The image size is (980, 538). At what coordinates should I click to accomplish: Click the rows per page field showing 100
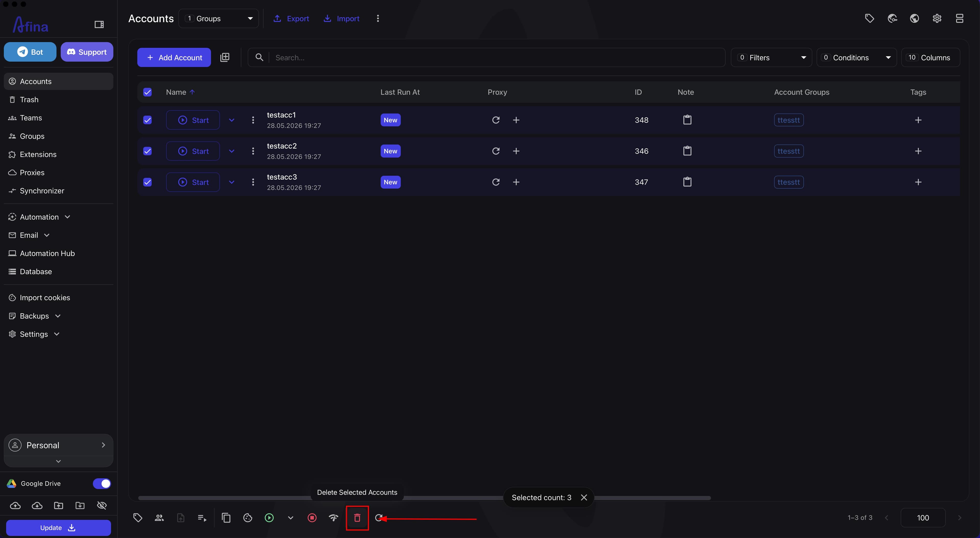pos(923,517)
